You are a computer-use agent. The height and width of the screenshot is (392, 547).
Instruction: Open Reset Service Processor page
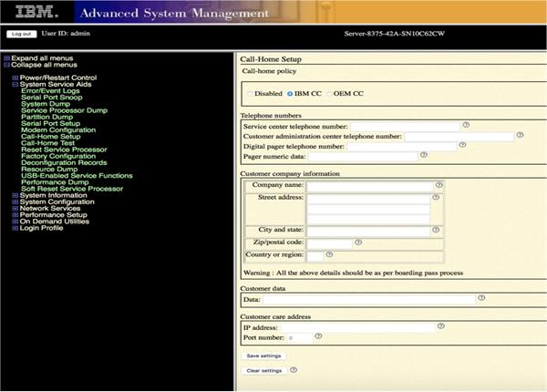64,150
